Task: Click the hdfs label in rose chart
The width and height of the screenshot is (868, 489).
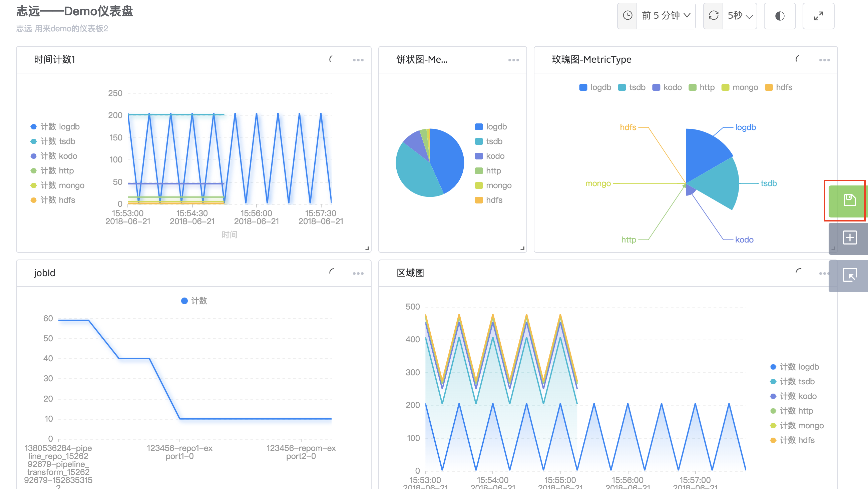Action: pos(628,127)
